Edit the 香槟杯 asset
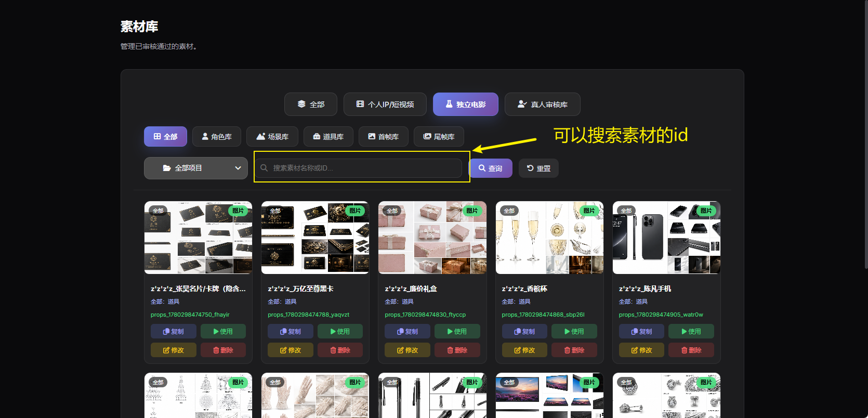The height and width of the screenshot is (418, 868). pos(525,350)
